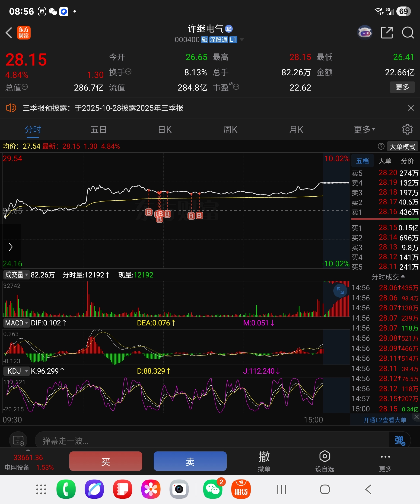Tap the 撤单 cancel order button
The width and height of the screenshot is (420, 504).
264,461
